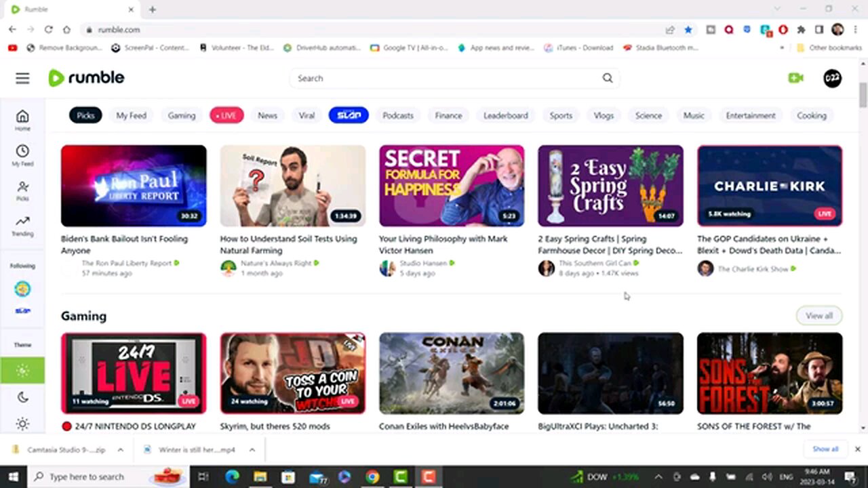The height and width of the screenshot is (488, 868).
Task: Open first followed channel avatar in sidebar
Action: coord(22,289)
